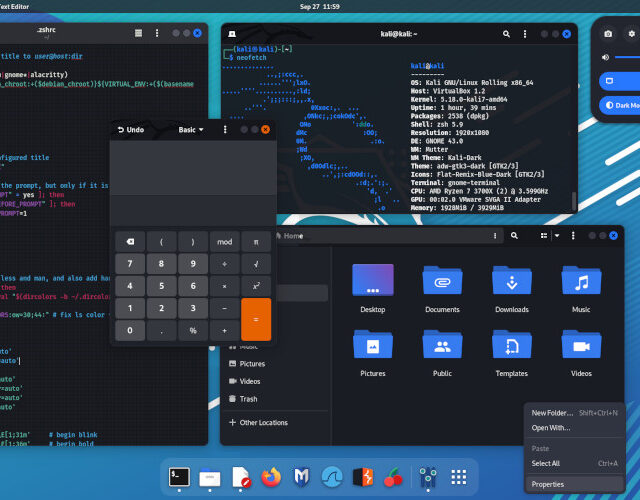Open the Files main menu dots

pos(573,236)
